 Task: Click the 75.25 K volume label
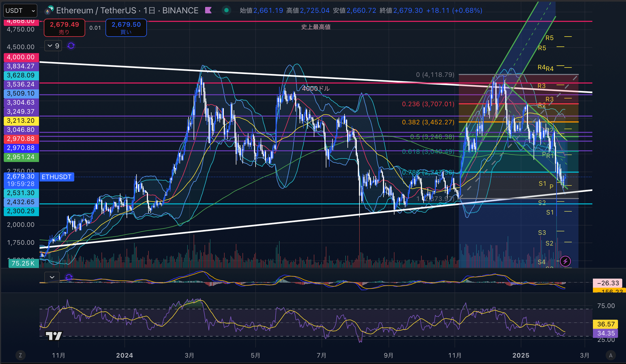[x=23, y=263]
